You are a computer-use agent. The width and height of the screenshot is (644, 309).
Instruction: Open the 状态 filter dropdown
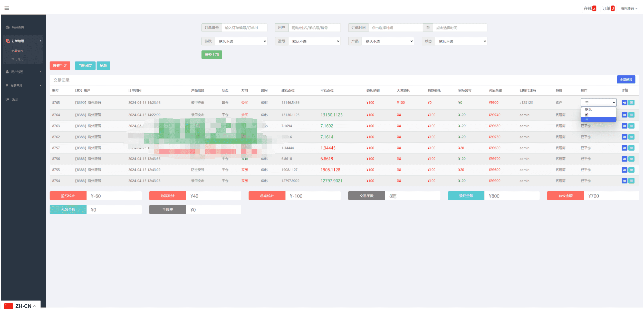coord(461,41)
